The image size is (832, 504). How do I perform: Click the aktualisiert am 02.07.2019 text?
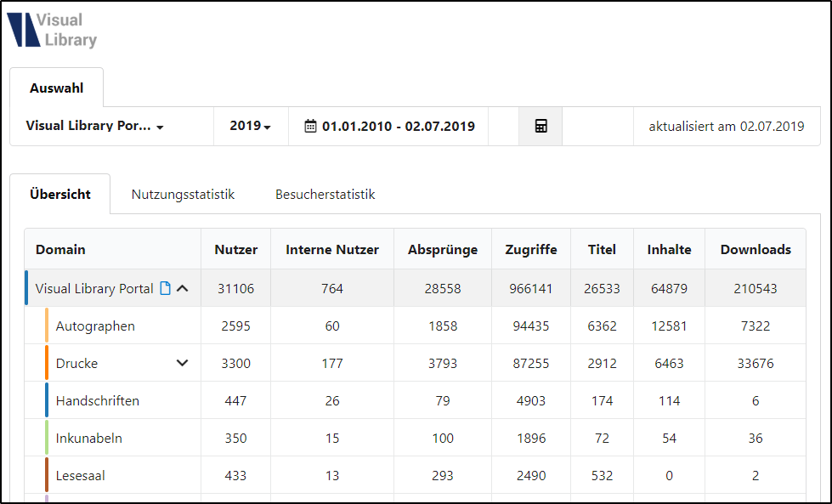pyautogui.click(x=727, y=125)
